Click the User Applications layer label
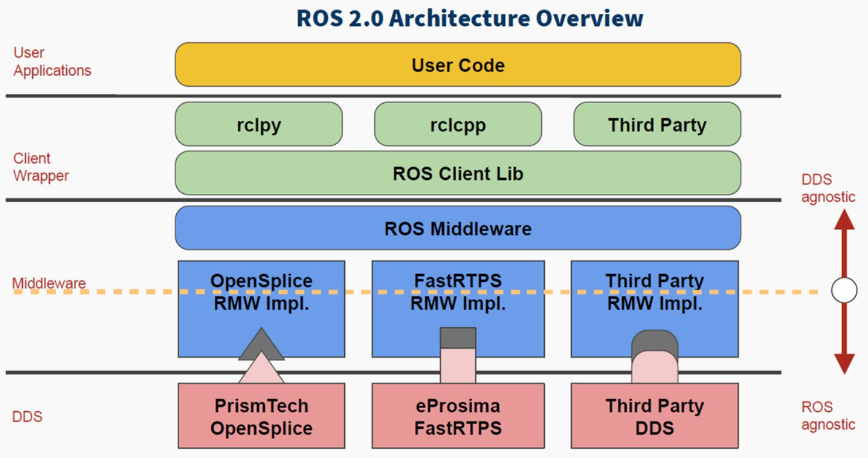The height and width of the screenshot is (458, 868). pyautogui.click(x=53, y=61)
